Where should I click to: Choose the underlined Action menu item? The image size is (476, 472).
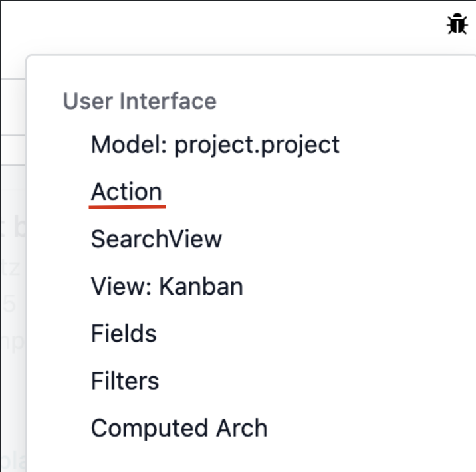[126, 192]
